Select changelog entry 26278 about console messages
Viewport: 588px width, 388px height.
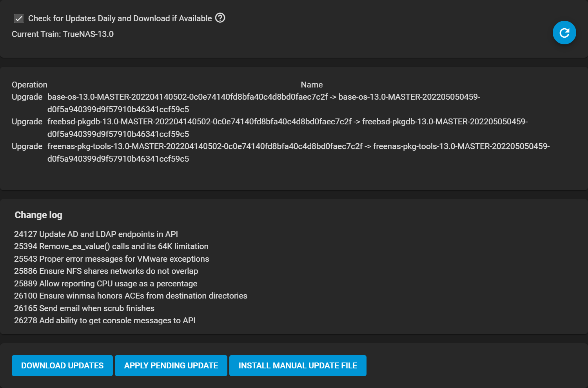coord(105,321)
